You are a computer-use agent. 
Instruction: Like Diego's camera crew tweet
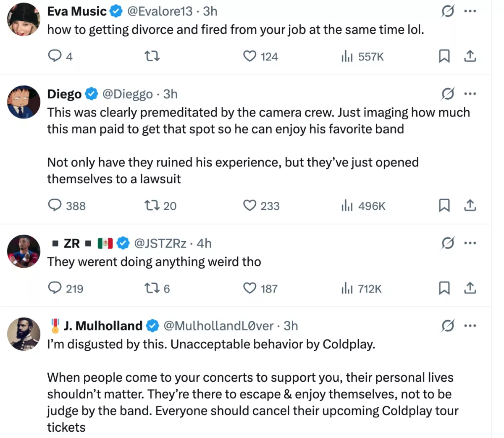click(250, 205)
